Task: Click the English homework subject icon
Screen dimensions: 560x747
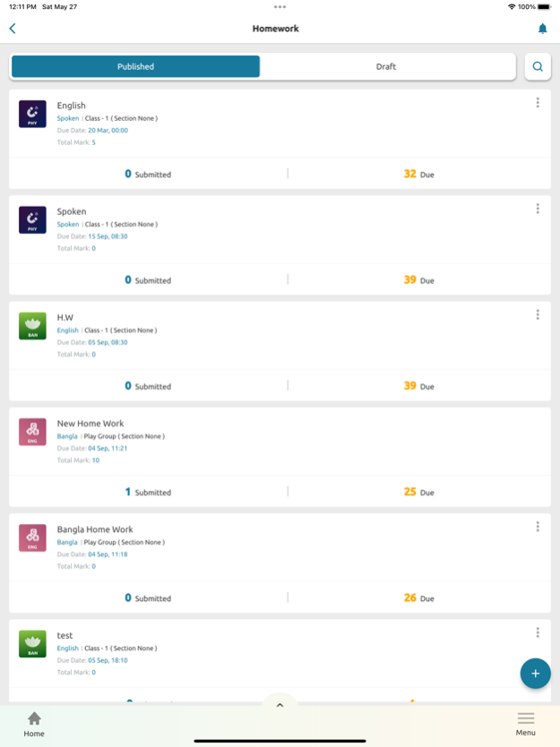Action: 32,114
